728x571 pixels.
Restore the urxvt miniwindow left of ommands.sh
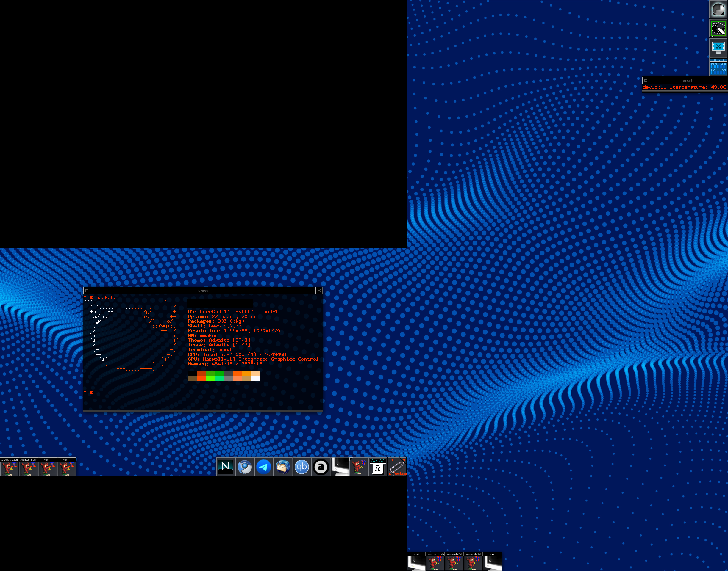coord(416,561)
